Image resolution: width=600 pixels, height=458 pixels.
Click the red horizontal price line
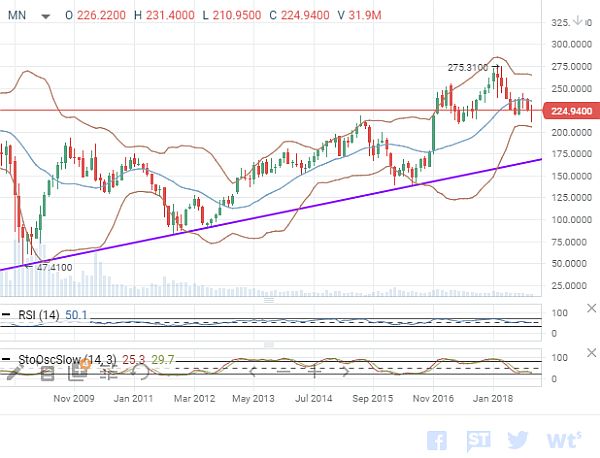point(271,110)
